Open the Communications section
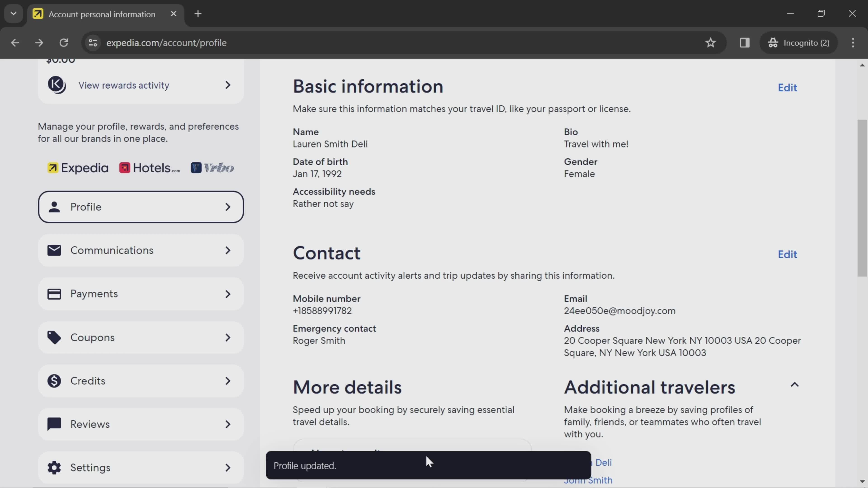868x488 pixels. (141, 250)
